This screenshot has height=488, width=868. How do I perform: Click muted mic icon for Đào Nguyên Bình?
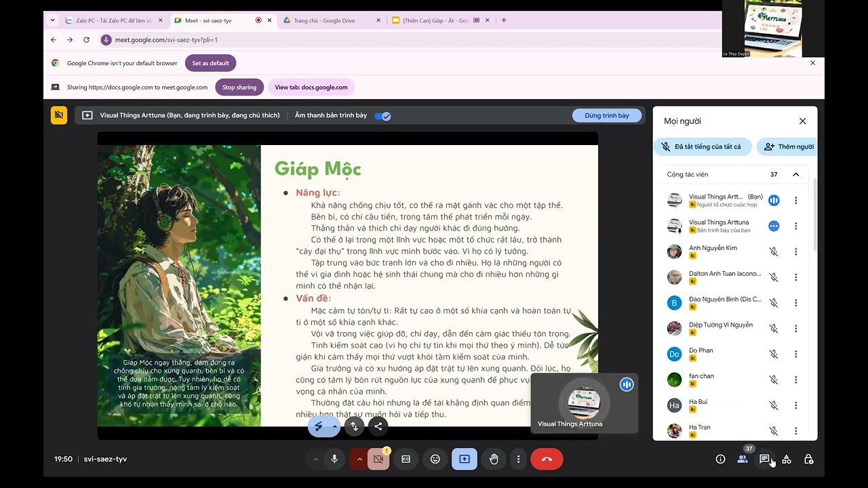[774, 303]
